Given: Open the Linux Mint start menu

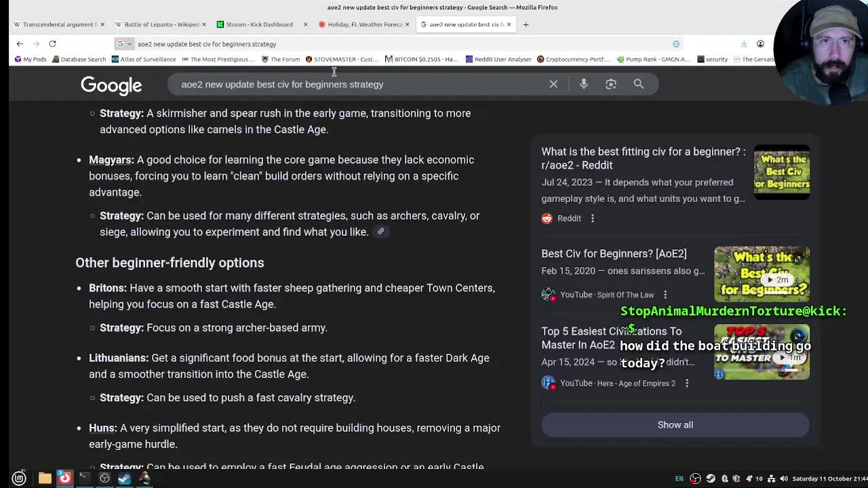Looking at the screenshot, I should click(19, 479).
